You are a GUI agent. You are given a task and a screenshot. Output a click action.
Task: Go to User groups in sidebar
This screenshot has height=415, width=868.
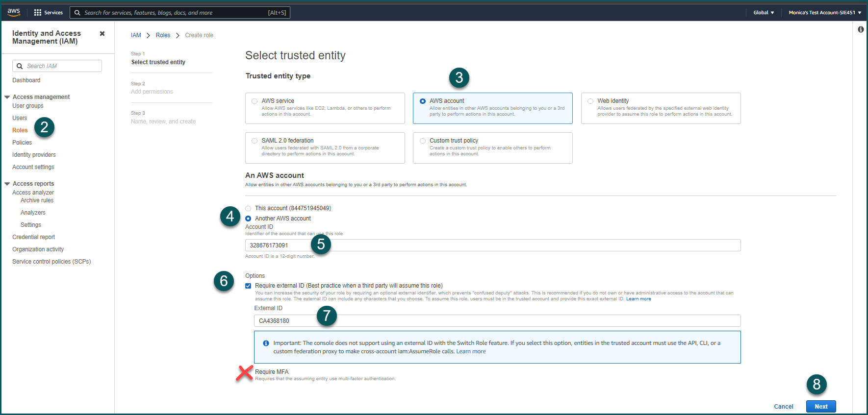coord(28,106)
